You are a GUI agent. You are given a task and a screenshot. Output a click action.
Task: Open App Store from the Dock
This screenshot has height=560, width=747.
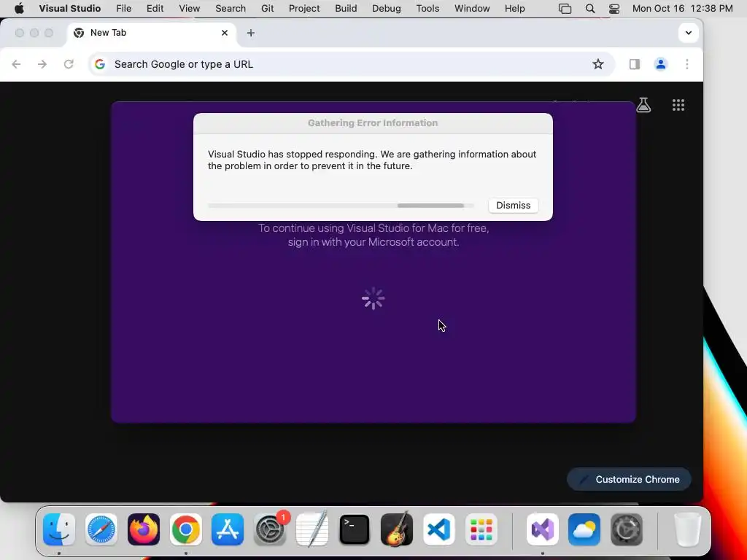228,529
